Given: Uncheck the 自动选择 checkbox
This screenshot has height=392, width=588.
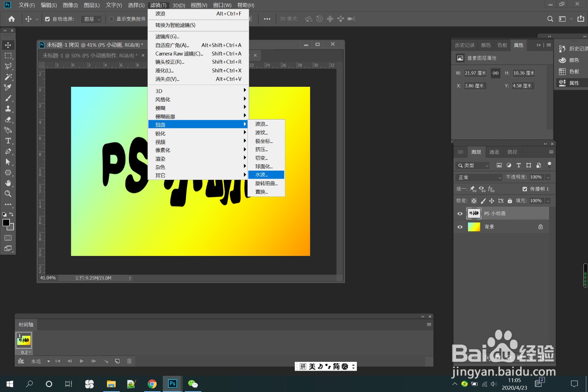Looking at the screenshot, I should tap(47, 19).
